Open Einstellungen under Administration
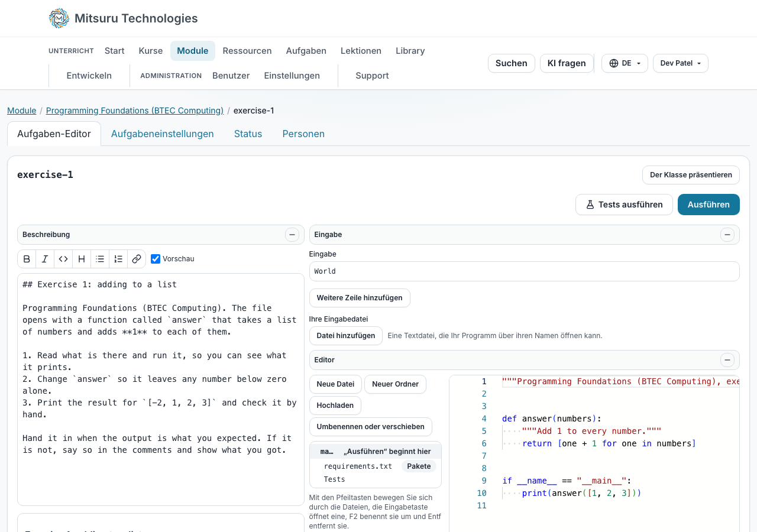This screenshot has height=532, width=757. [x=292, y=76]
